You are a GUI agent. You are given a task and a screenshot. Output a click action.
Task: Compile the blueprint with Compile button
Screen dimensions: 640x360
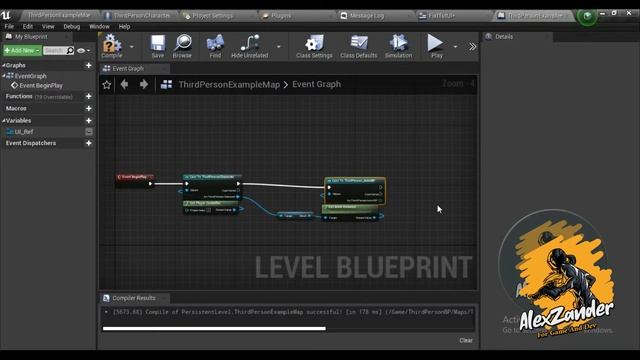click(111, 46)
